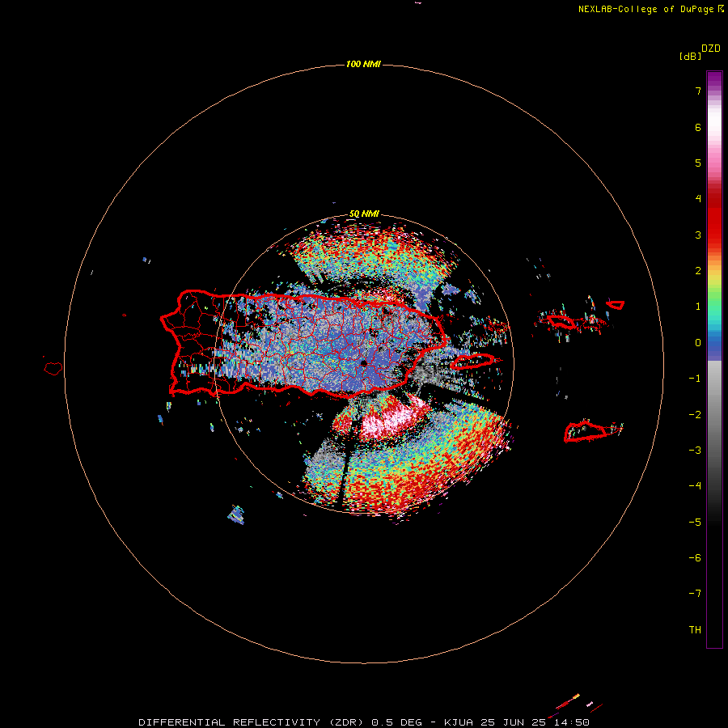Click the -7 value on the dB scale
The width and height of the screenshot is (728, 728).
pyautogui.click(x=695, y=594)
